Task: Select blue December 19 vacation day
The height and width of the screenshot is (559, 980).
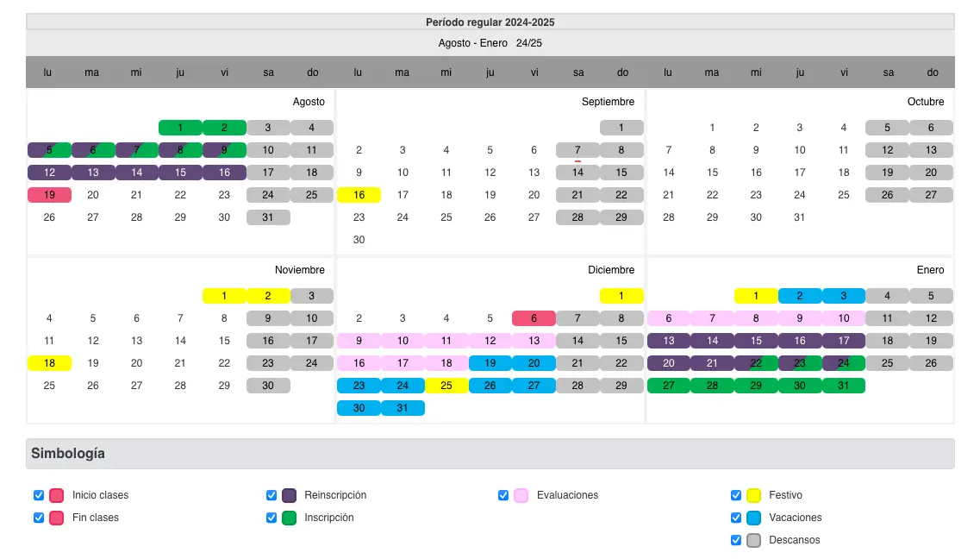Action: point(490,363)
